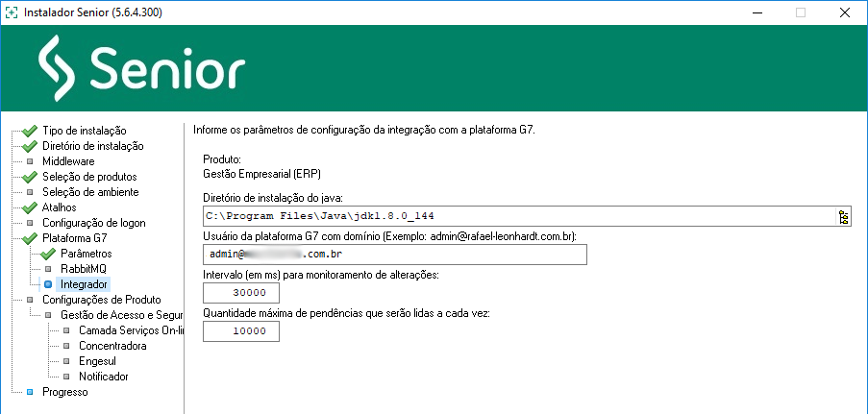Screen dimensions: 868x414
Task: Click the gray square icon beside Configuração de logon
Action: click(x=30, y=223)
